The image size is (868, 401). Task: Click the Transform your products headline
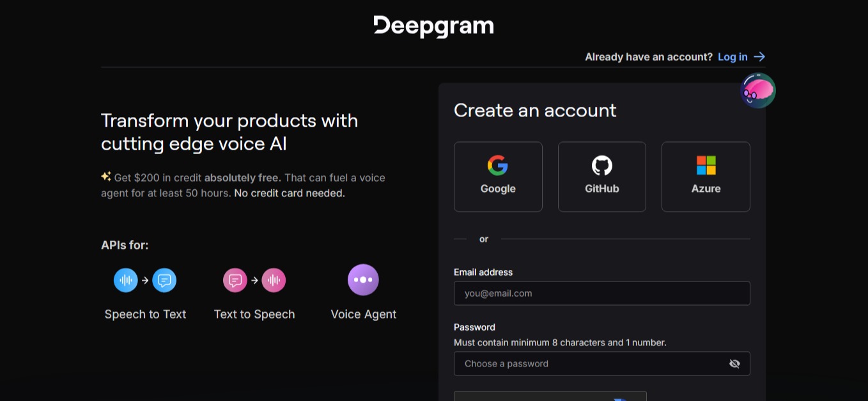(229, 132)
